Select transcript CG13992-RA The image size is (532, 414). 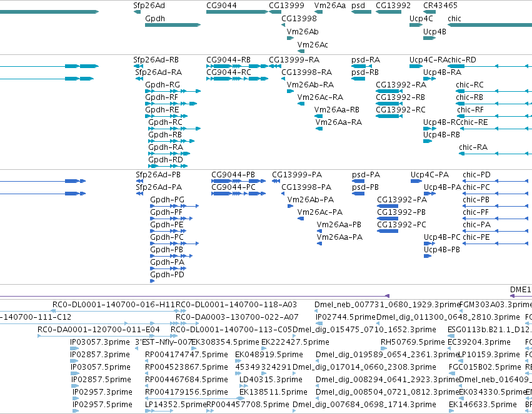pyautogui.click(x=401, y=85)
